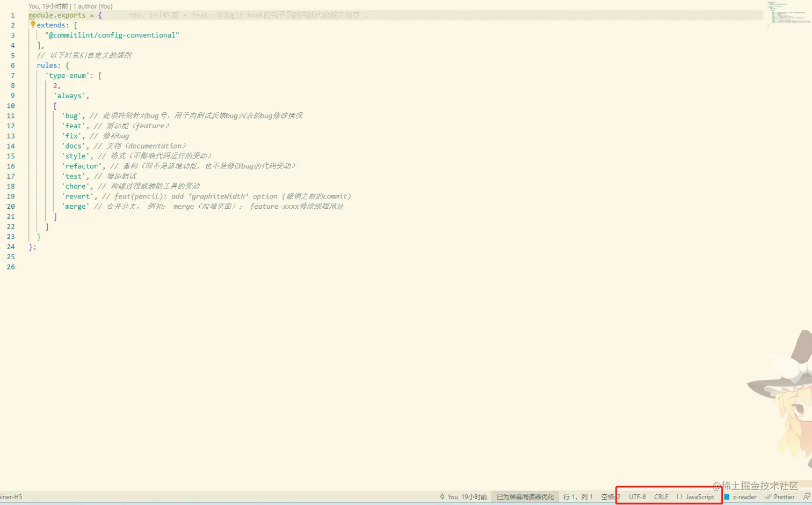Select indentation 空格: 2 setting
812x505 pixels.
click(x=611, y=497)
